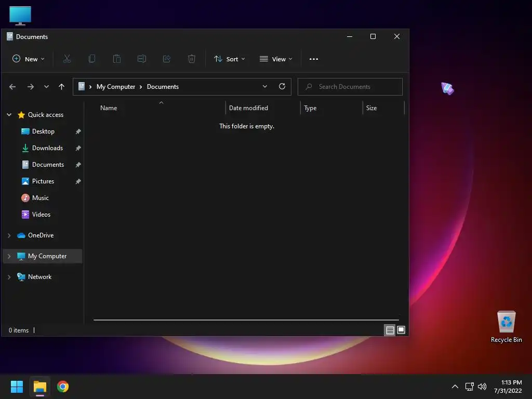532x399 pixels.
Task: Expand the Network tree node
Action: coord(9,277)
